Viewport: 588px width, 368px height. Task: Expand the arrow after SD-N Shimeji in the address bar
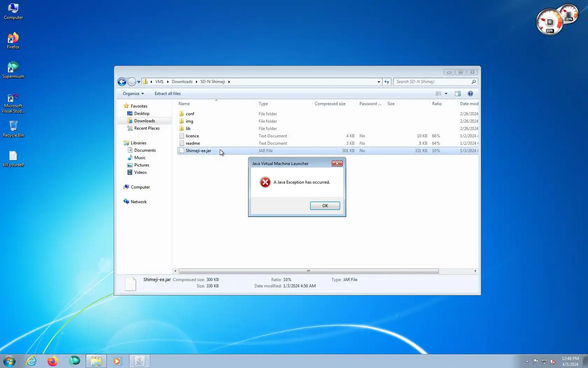tap(229, 82)
